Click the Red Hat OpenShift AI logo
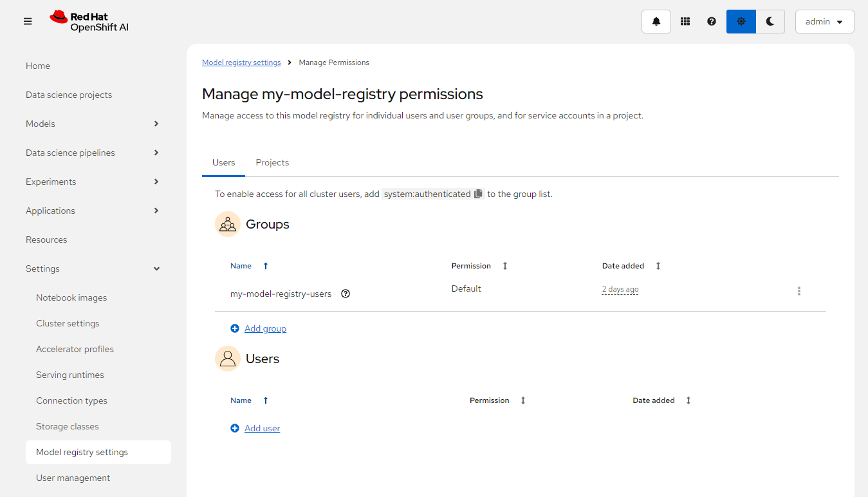 pyautogui.click(x=89, y=21)
